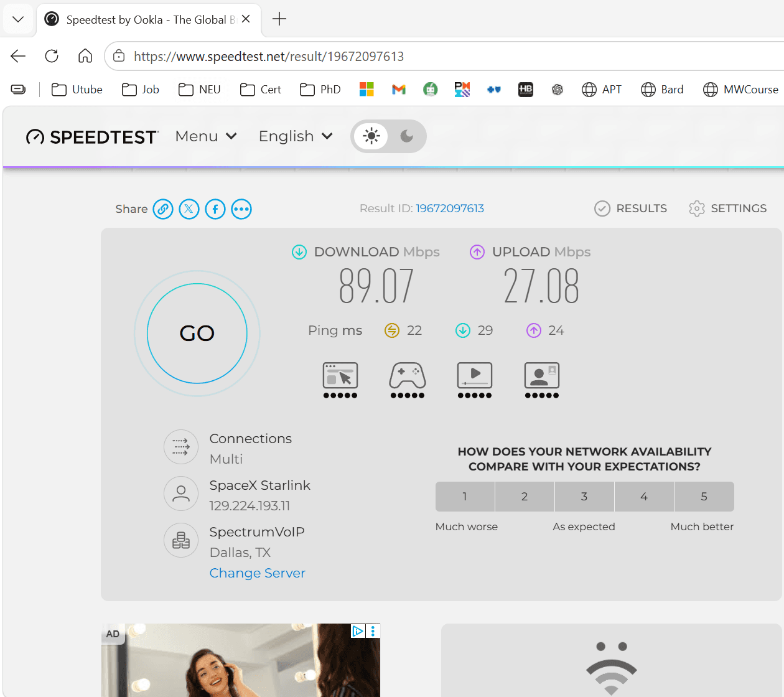
Task: Open the SETTINGS page
Action: click(x=728, y=208)
